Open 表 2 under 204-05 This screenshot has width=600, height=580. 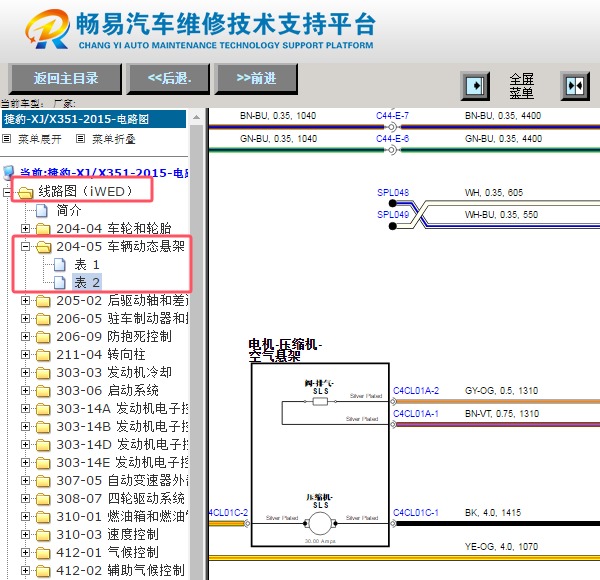point(87,282)
